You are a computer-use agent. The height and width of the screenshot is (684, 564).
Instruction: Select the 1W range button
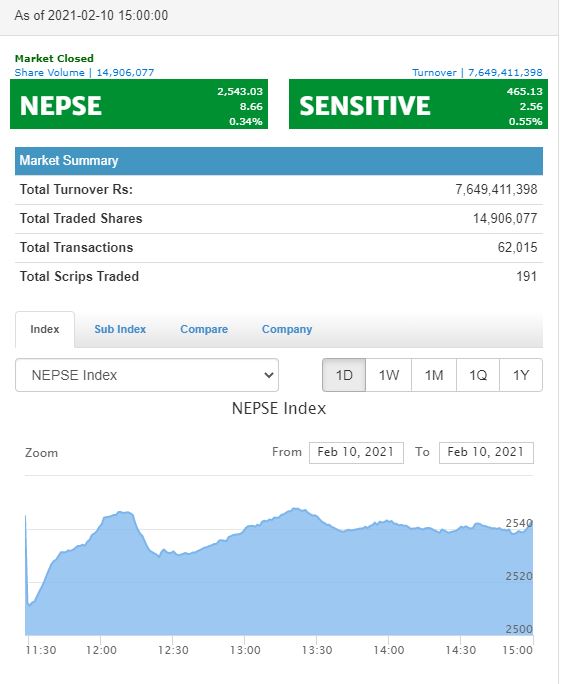[389, 375]
